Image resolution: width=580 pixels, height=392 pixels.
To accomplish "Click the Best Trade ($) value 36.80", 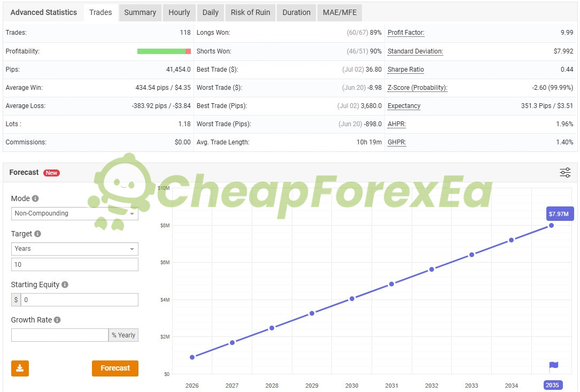I will tap(374, 70).
